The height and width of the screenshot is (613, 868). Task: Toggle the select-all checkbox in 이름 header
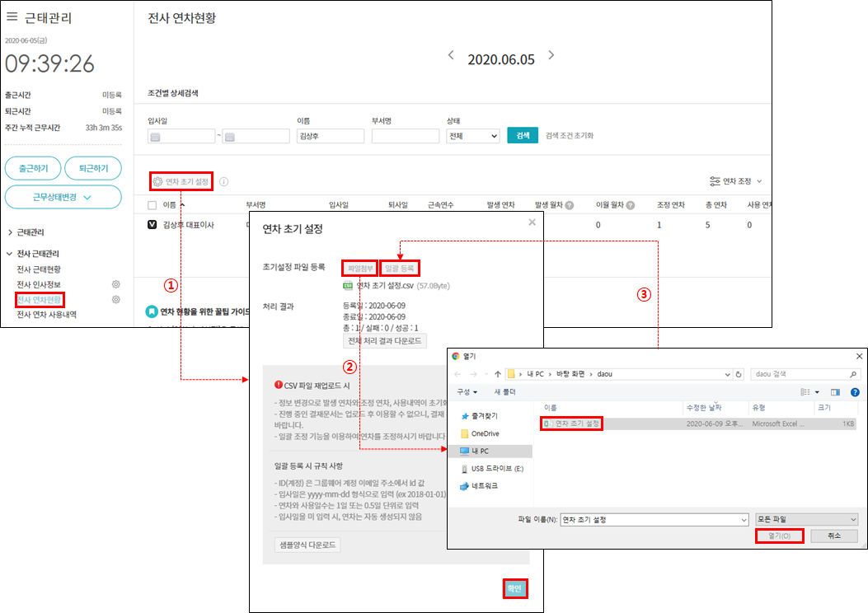click(152, 205)
